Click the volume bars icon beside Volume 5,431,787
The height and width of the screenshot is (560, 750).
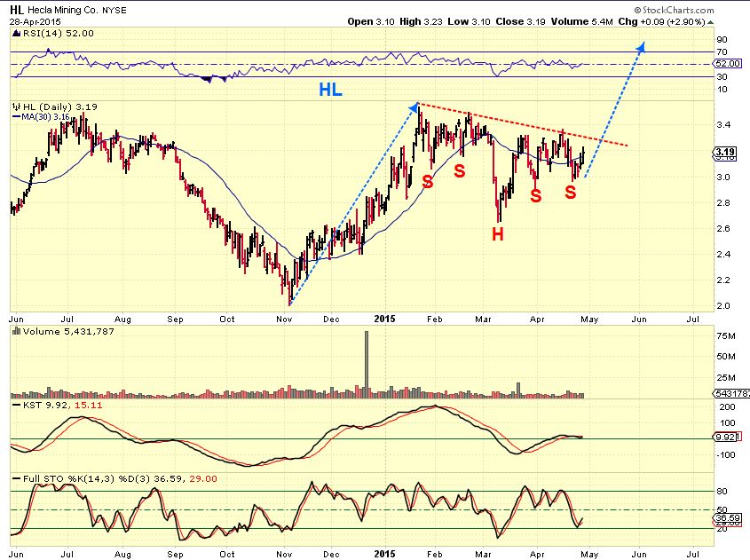pyautogui.click(x=17, y=331)
